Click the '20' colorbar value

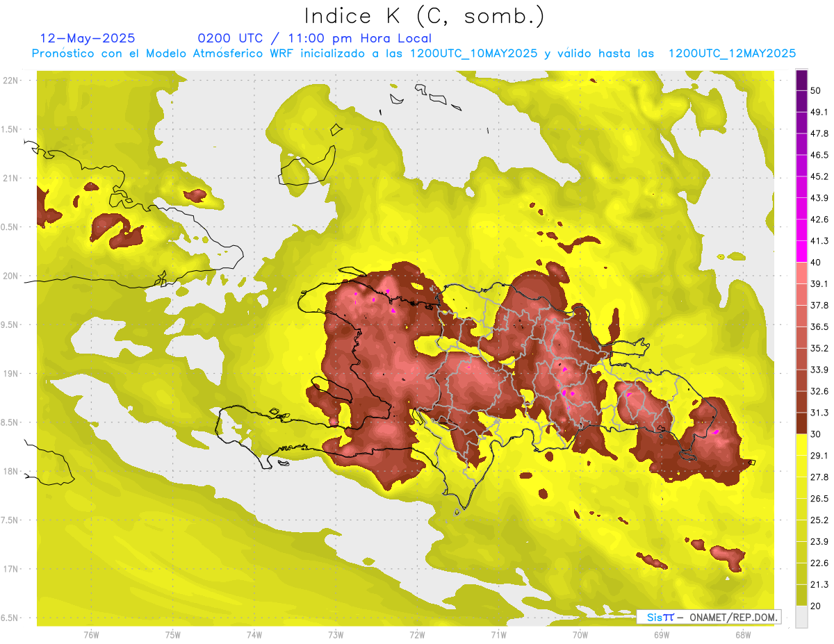[x=817, y=606]
